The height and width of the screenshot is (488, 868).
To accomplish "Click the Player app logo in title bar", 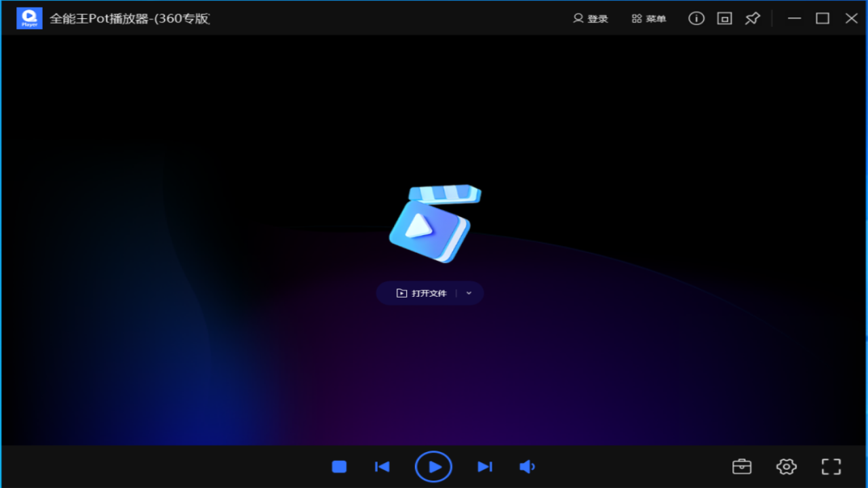I will [x=29, y=18].
